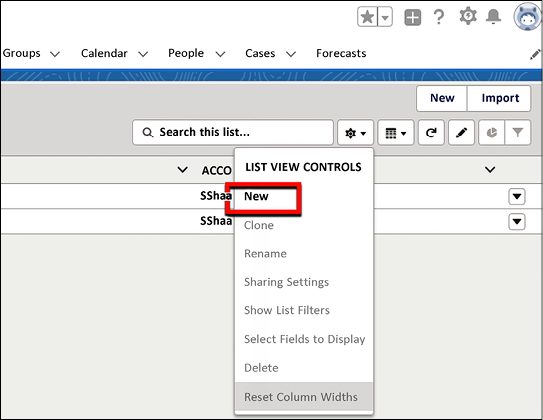Open the Setup gear icon
The height and width of the screenshot is (420, 543).
point(468,16)
